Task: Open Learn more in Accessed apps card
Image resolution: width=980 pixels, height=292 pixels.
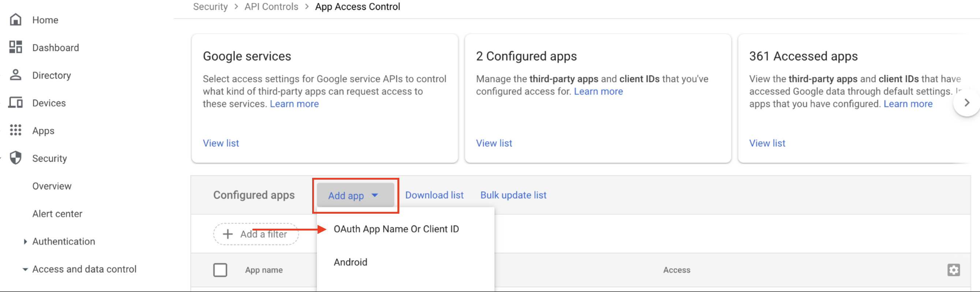Action: click(x=908, y=104)
